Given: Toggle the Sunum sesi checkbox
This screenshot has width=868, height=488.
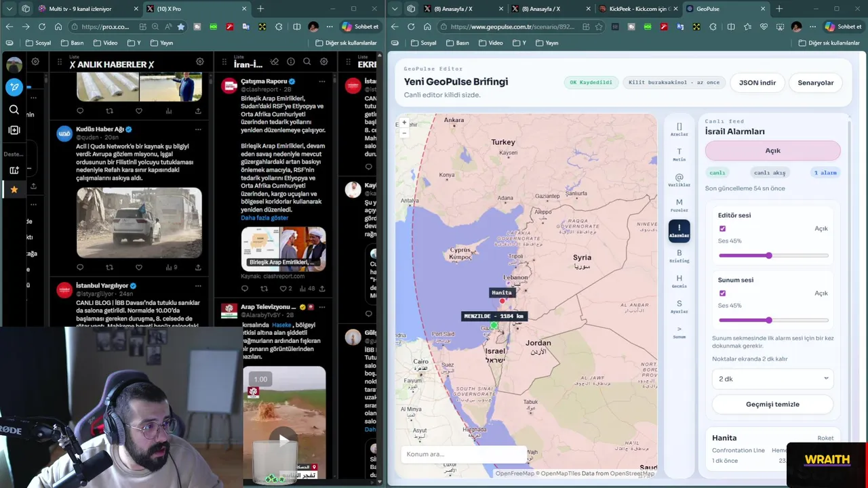Looking at the screenshot, I should pyautogui.click(x=722, y=293).
